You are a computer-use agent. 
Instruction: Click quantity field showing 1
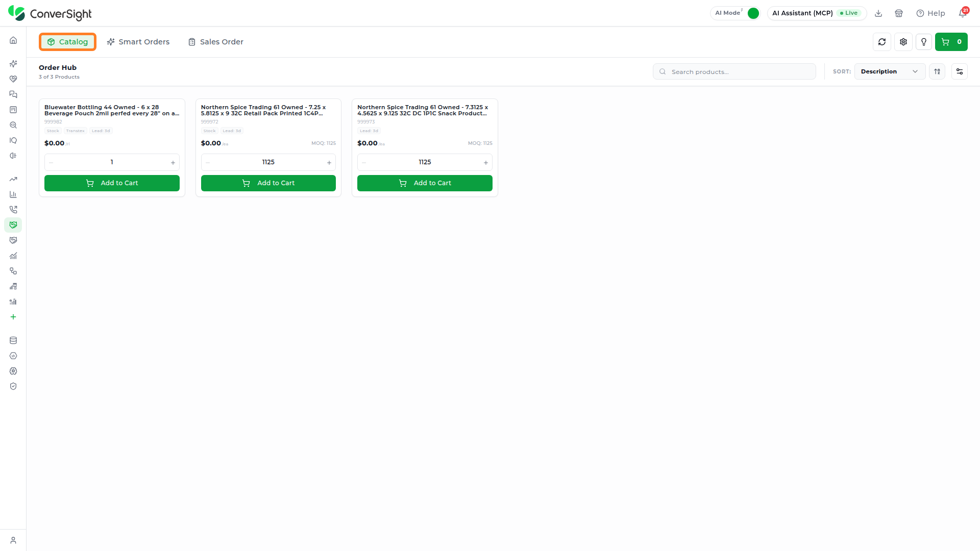[112, 162]
